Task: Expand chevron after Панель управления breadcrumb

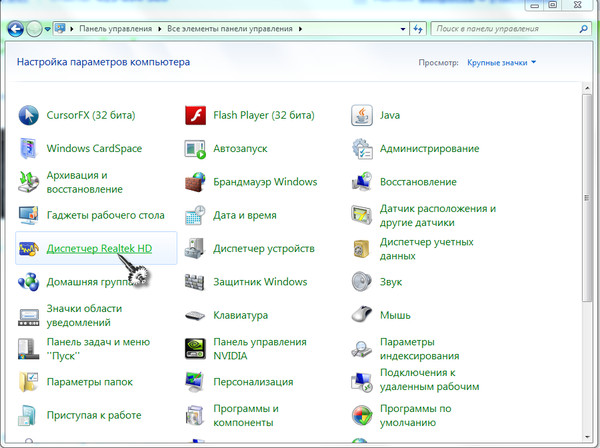Action: point(159,29)
